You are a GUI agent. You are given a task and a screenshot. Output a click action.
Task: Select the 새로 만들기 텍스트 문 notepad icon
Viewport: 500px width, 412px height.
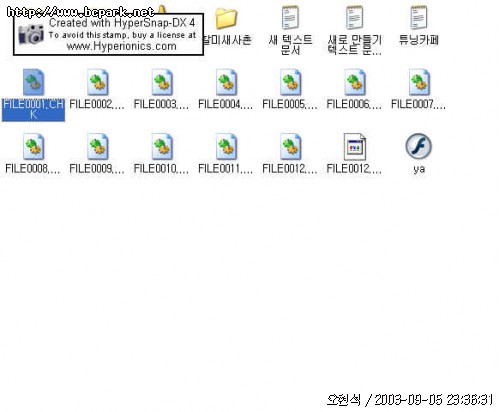(x=355, y=18)
